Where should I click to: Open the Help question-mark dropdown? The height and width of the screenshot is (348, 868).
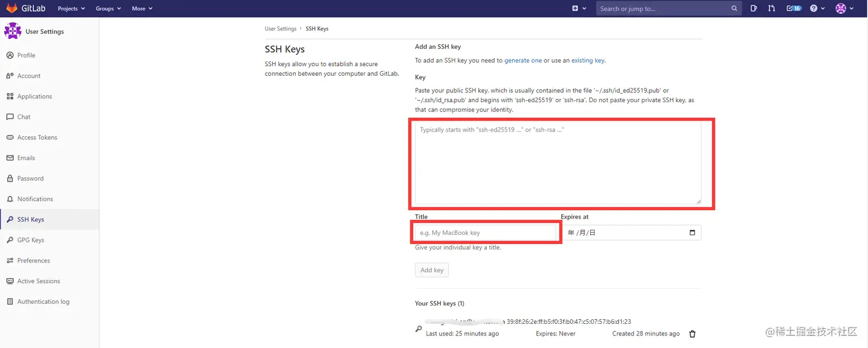(x=817, y=9)
